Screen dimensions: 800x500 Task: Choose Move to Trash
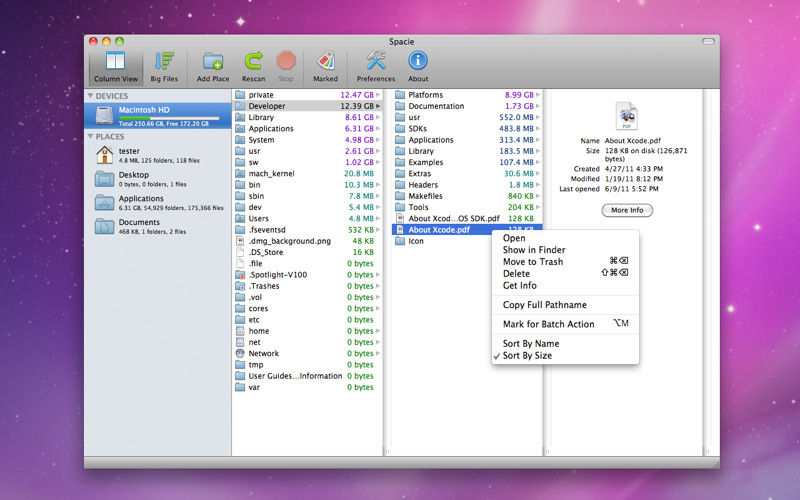pos(565,261)
